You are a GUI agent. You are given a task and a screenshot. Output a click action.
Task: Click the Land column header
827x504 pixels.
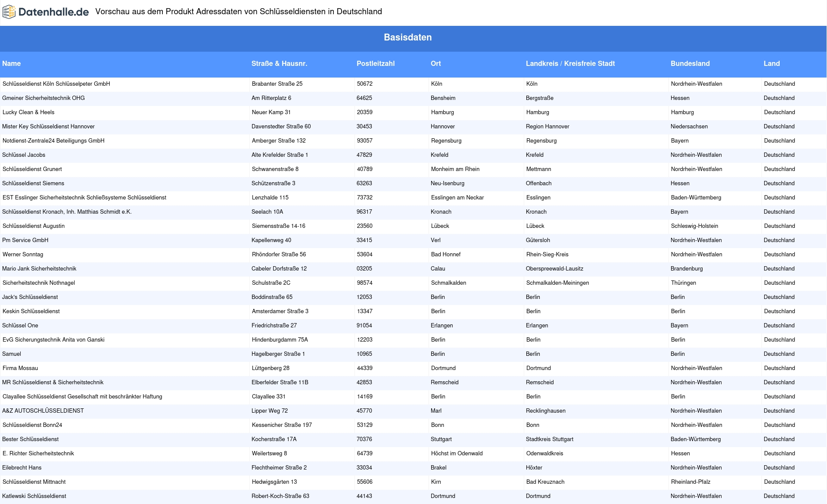point(772,63)
